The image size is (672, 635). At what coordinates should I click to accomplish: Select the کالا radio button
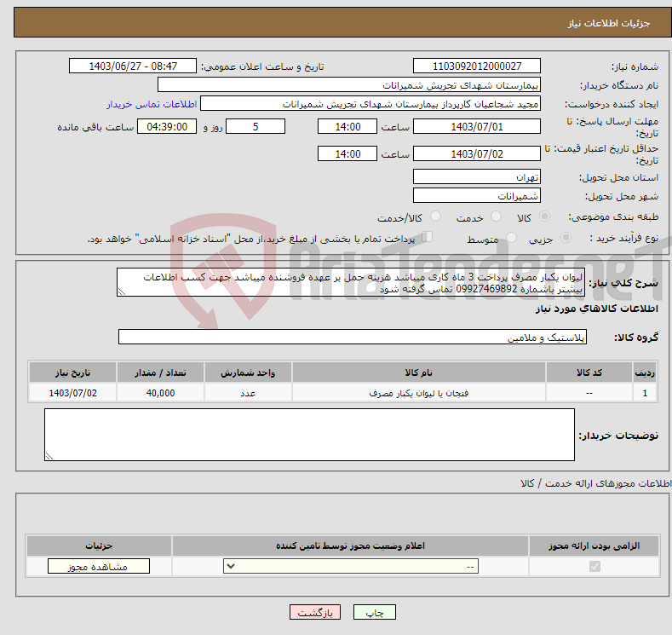[x=544, y=216]
